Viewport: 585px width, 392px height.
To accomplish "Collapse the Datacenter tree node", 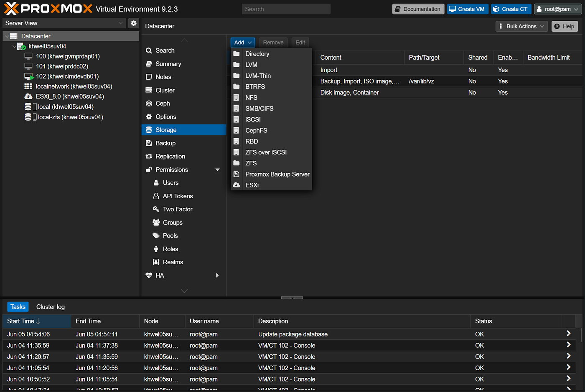I will tap(7, 36).
